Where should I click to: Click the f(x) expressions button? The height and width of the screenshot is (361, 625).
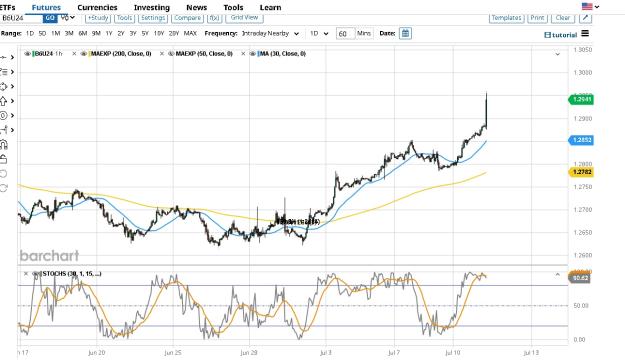214,18
